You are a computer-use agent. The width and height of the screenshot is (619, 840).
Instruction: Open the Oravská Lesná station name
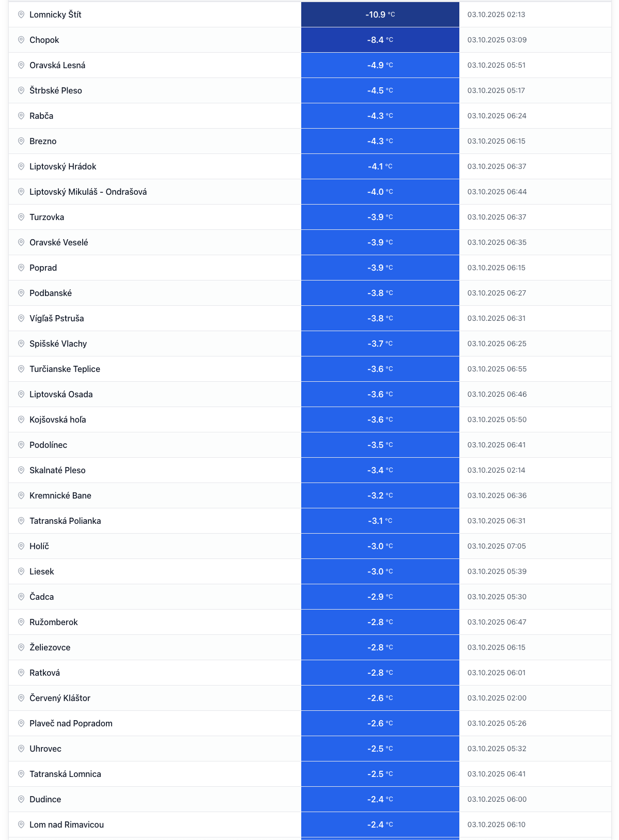click(57, 65)
